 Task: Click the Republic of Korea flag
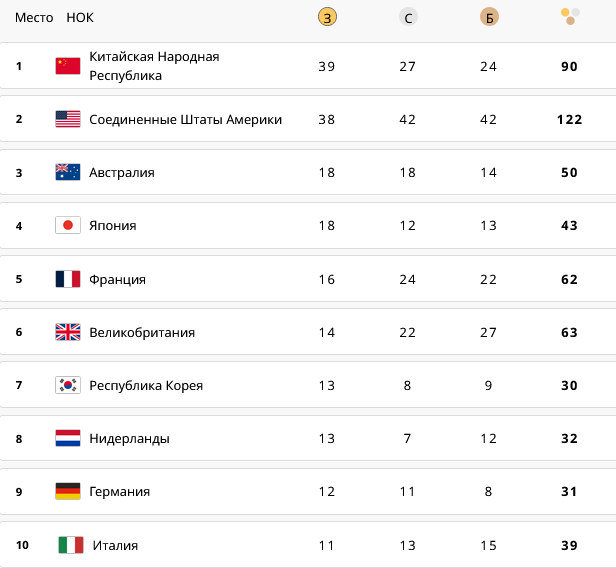[x=68, y=385]
